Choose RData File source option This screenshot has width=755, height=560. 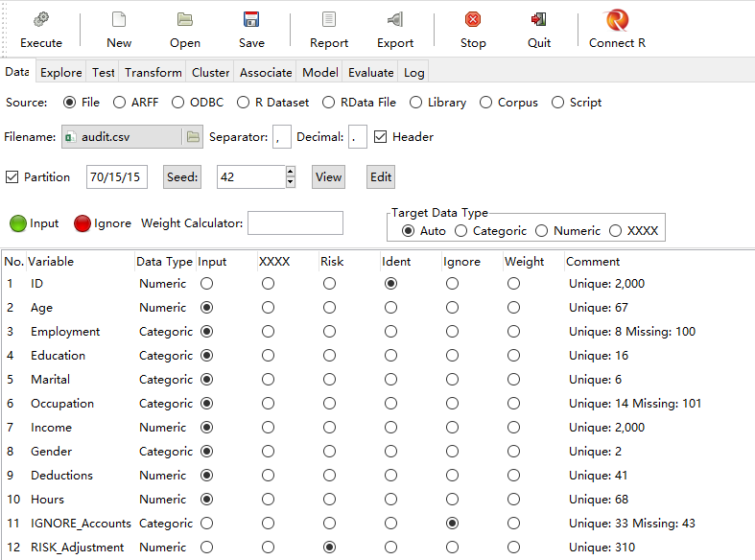[x=329, y=103]
